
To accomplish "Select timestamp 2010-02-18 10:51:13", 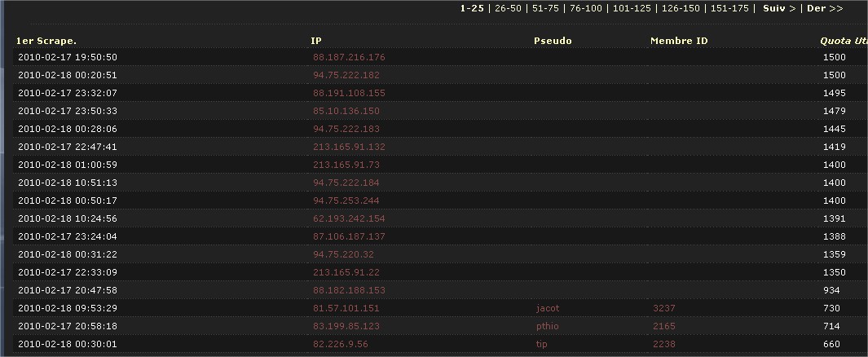I will click(68, 182).
